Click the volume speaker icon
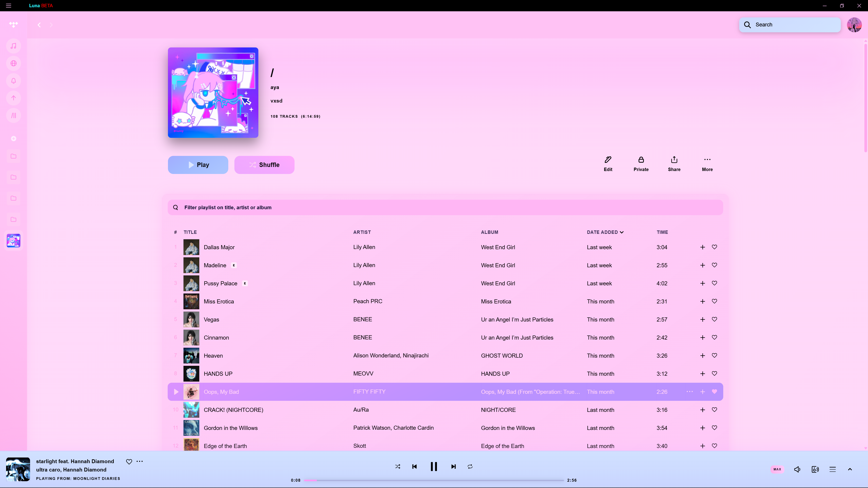 click(x=797, y=469)
